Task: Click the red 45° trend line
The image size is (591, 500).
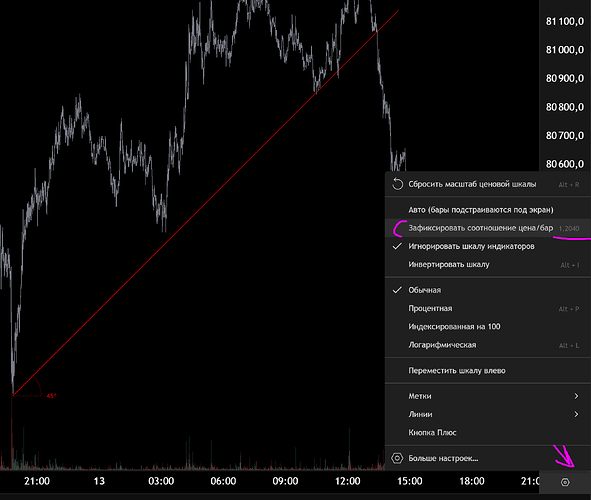Action: click(x=205, y=203)
